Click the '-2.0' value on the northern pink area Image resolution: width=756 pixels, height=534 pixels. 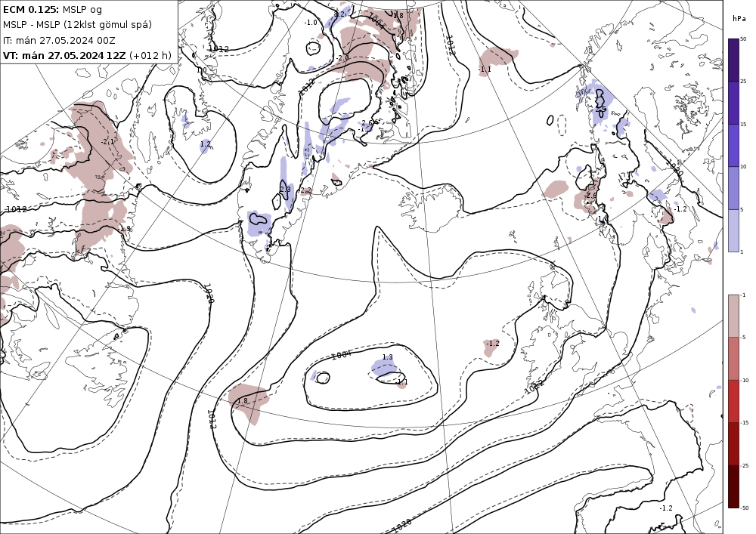[x=342, y=58]
